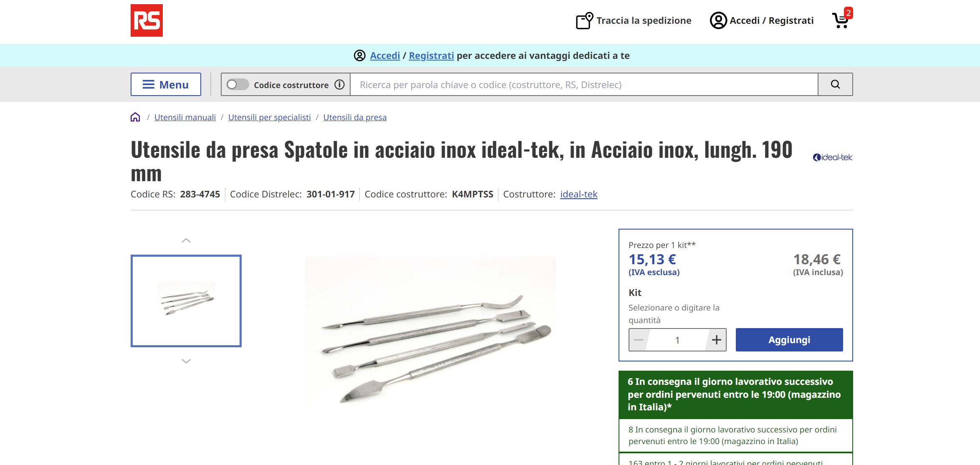Image resolution: width=980 pixels, height=465 pixels.
Task: Click the Traccia la spedizione icon
Action: pos(584,20)
